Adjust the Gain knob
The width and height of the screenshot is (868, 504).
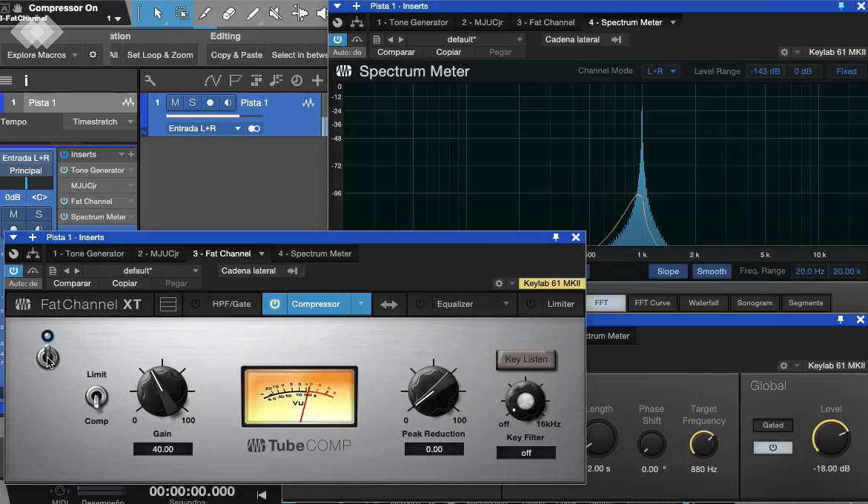(162, 391)
